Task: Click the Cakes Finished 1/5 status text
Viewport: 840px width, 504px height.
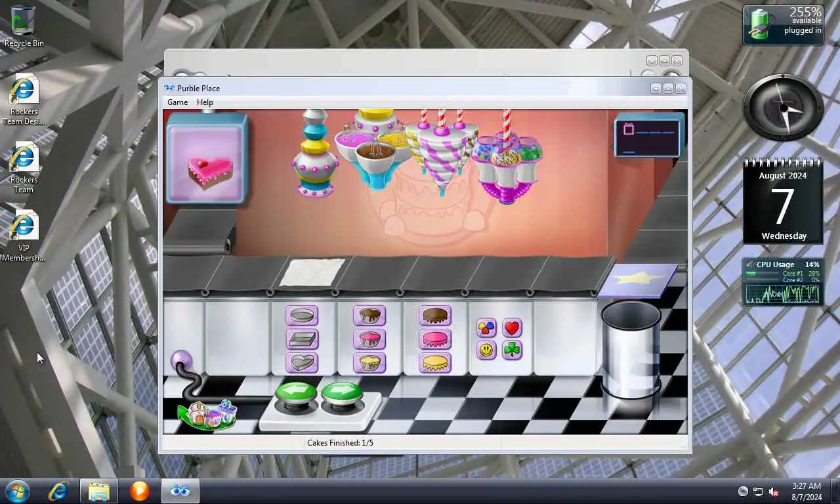Action: 340,443
